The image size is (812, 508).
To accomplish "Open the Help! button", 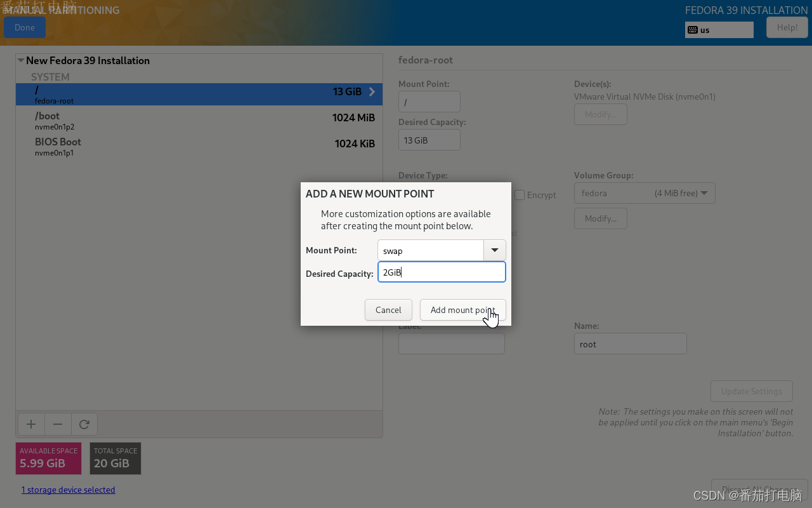I will [787, 27].
